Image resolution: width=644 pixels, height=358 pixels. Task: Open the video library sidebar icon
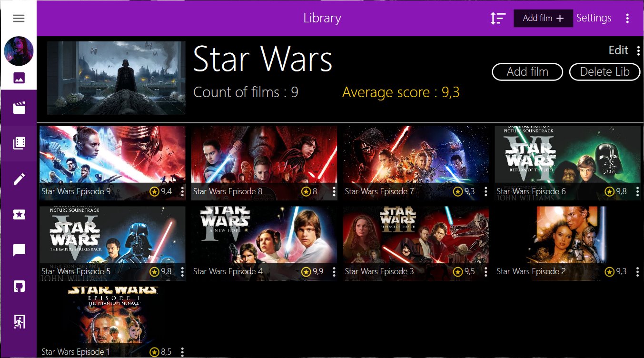click(x=19, y=143)
